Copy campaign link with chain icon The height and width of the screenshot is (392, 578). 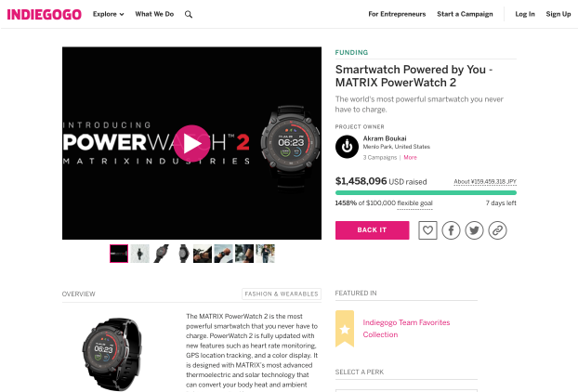(497, 230)
